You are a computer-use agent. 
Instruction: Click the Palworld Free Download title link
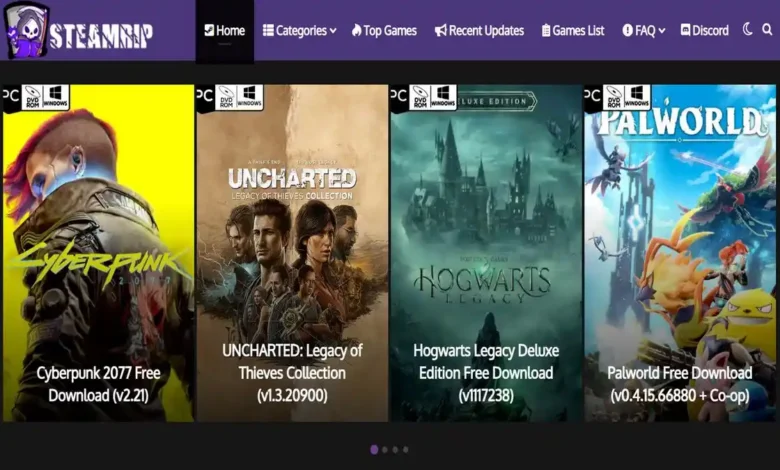(x=680, y=384)
